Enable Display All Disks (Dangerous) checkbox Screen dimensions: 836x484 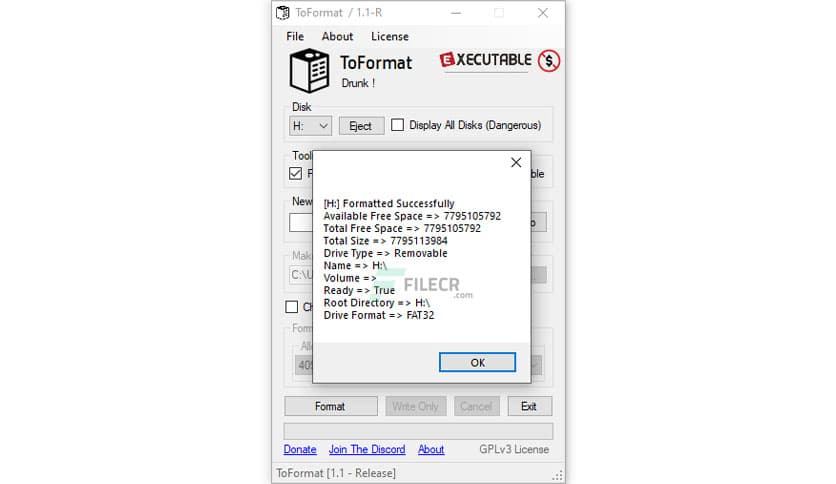(x=397, y=125)
